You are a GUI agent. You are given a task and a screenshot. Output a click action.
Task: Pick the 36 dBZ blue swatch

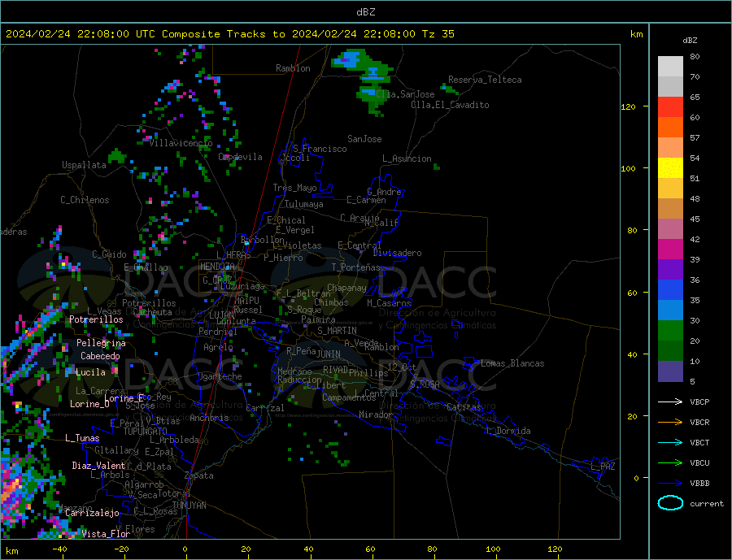pyautogui.click(x=670, y=290)
